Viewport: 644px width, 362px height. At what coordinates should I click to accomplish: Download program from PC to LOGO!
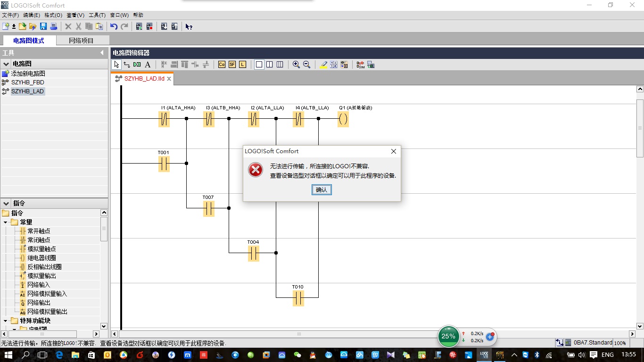click(x=164, y=26)
